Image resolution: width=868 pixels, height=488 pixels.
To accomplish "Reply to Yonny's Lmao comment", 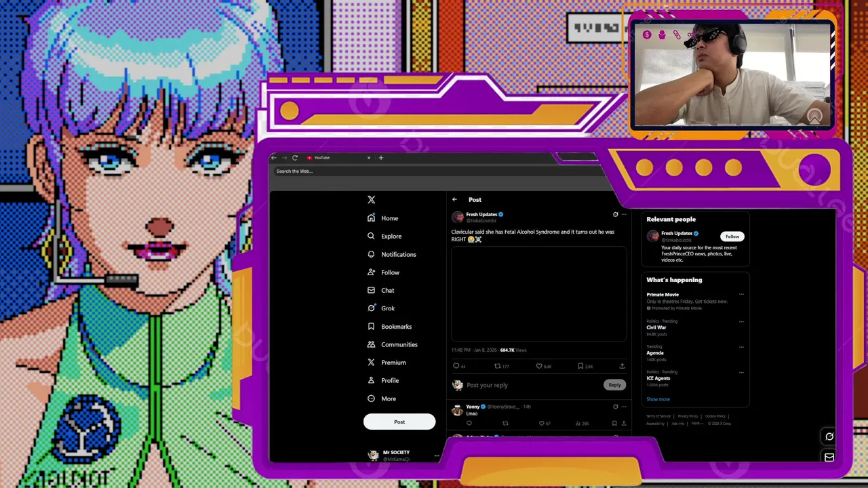I will 469,424.
